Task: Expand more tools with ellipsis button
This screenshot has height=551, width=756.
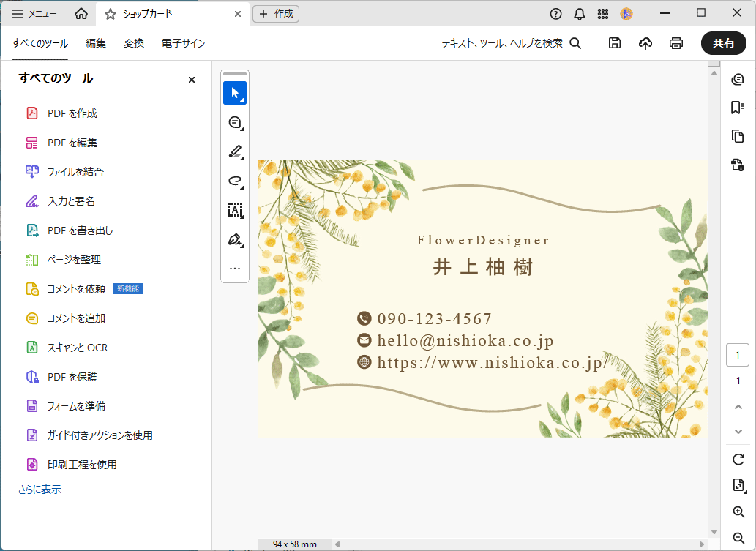Action: (235, 268)
